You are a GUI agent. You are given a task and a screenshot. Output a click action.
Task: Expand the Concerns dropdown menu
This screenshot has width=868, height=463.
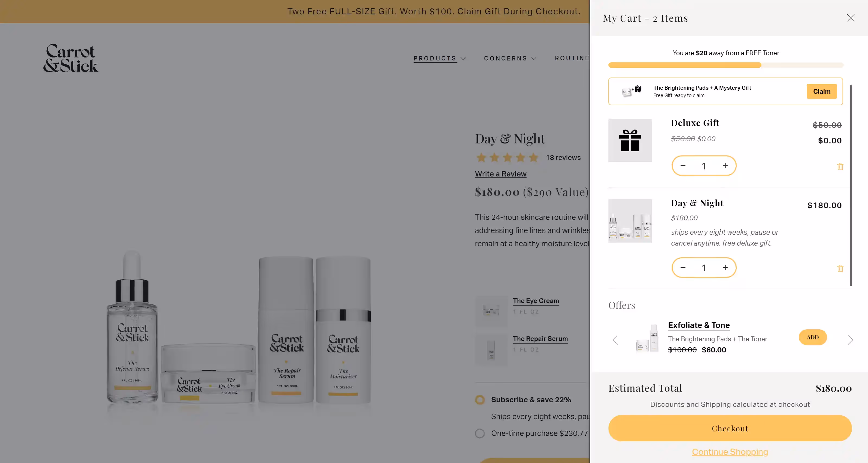[510, 58]
